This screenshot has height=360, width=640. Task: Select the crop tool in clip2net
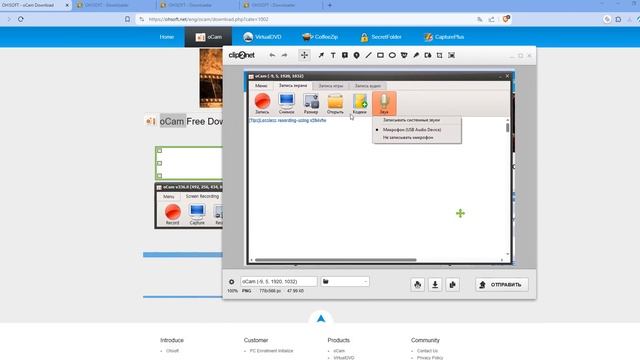440,55
